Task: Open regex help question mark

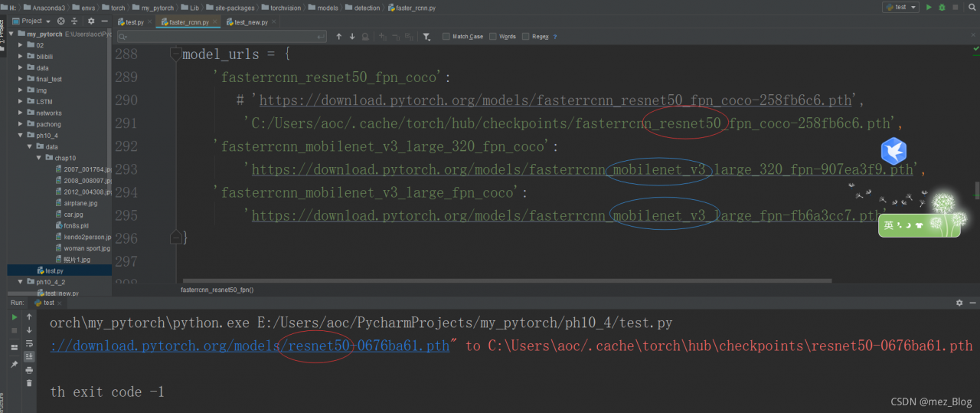Action: [x=555, y=37]
